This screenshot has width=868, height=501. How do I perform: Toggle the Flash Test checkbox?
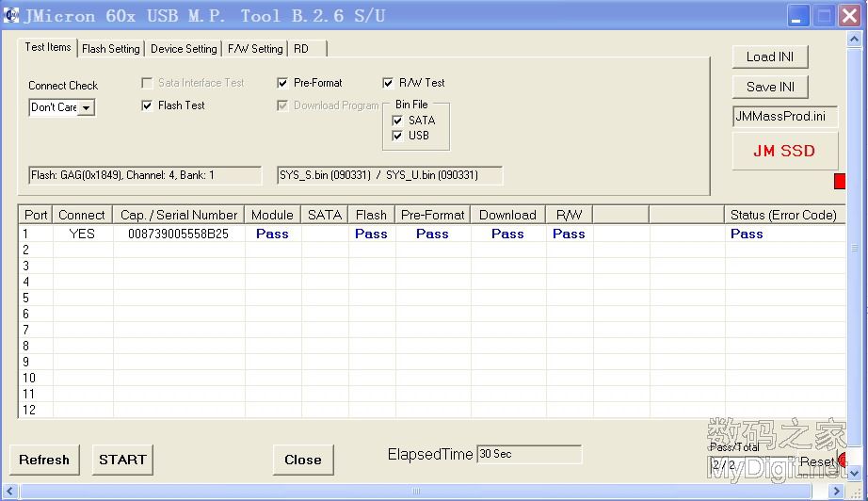click(147, 105)
